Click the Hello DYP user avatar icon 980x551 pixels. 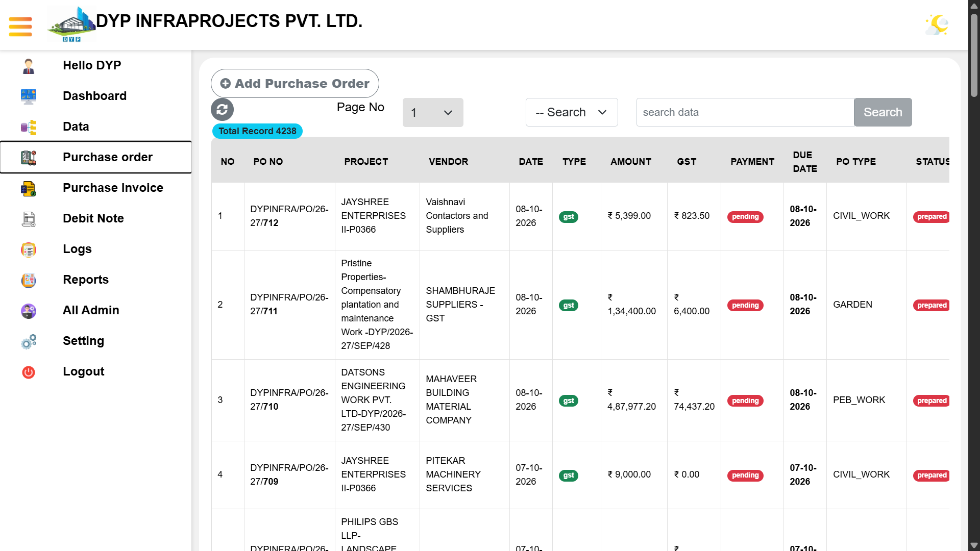(x=29, y=66)
